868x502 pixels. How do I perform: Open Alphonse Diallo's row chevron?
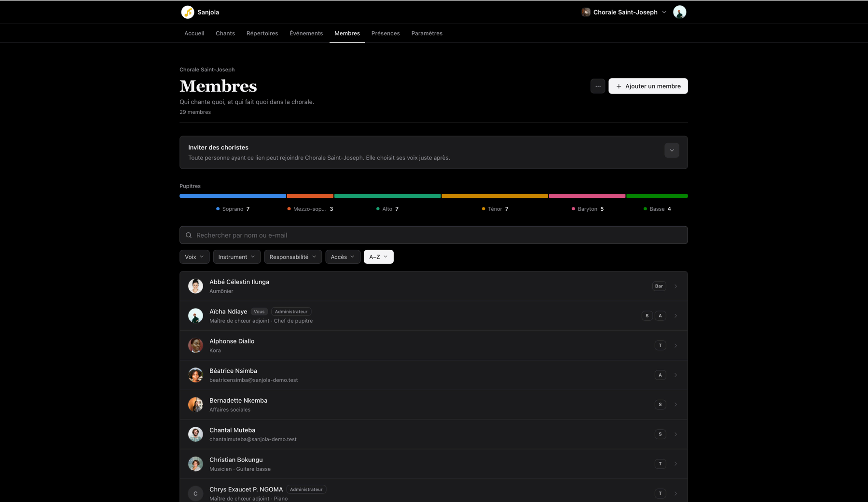[x=675, y=346]
